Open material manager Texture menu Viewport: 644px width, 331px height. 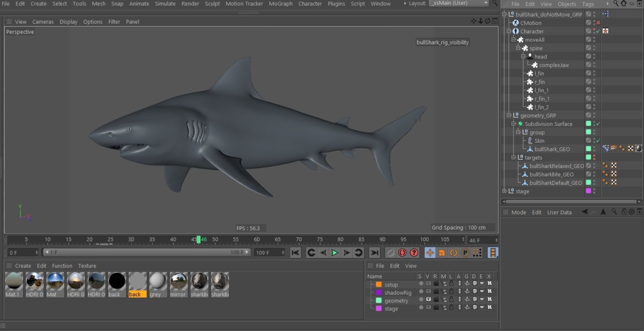click(87, 266)
